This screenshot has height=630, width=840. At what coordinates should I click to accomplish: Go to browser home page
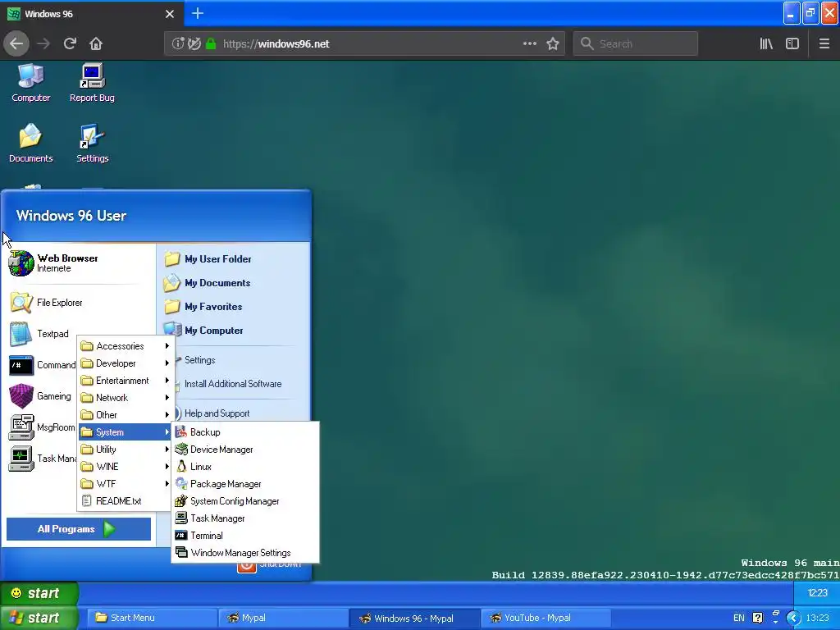coord(96,44)
